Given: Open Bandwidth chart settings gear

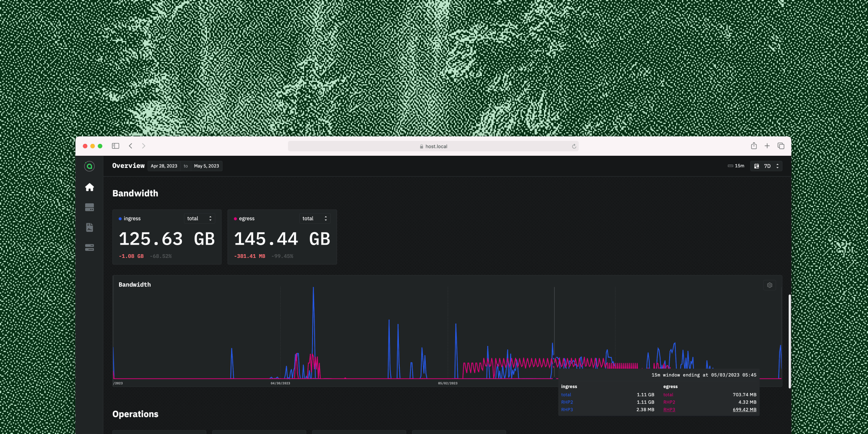Looking at the screenshot, I should click(769, 285).
